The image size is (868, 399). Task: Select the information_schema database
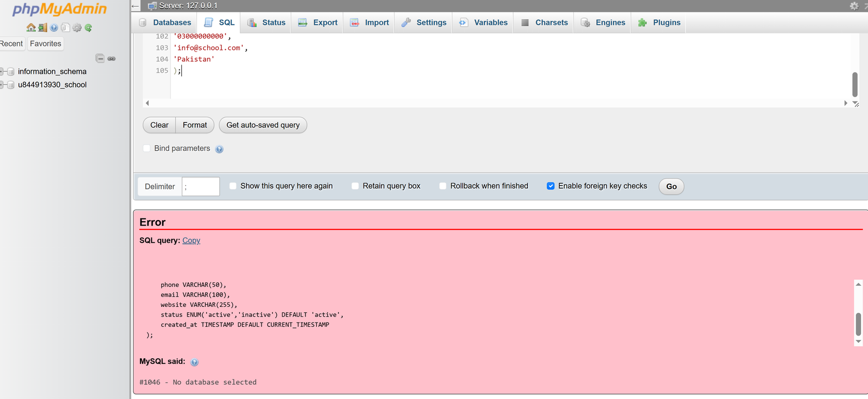[x=52, y=72]
